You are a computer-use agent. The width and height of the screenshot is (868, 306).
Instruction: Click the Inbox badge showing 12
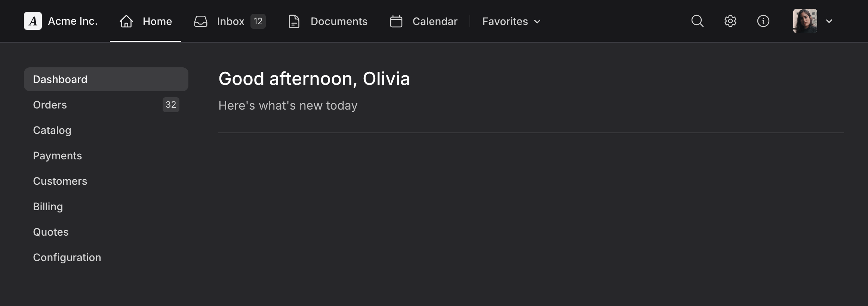(258, 21)
